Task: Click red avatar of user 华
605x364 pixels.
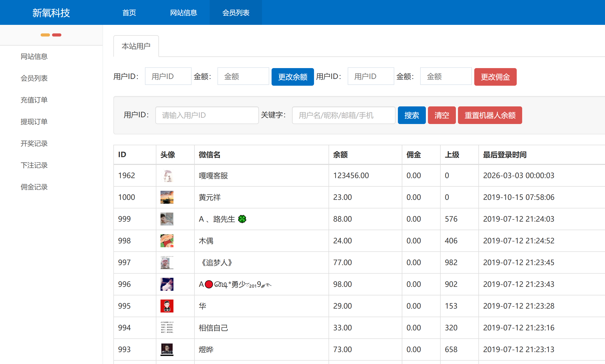Action: coord(167,306)
